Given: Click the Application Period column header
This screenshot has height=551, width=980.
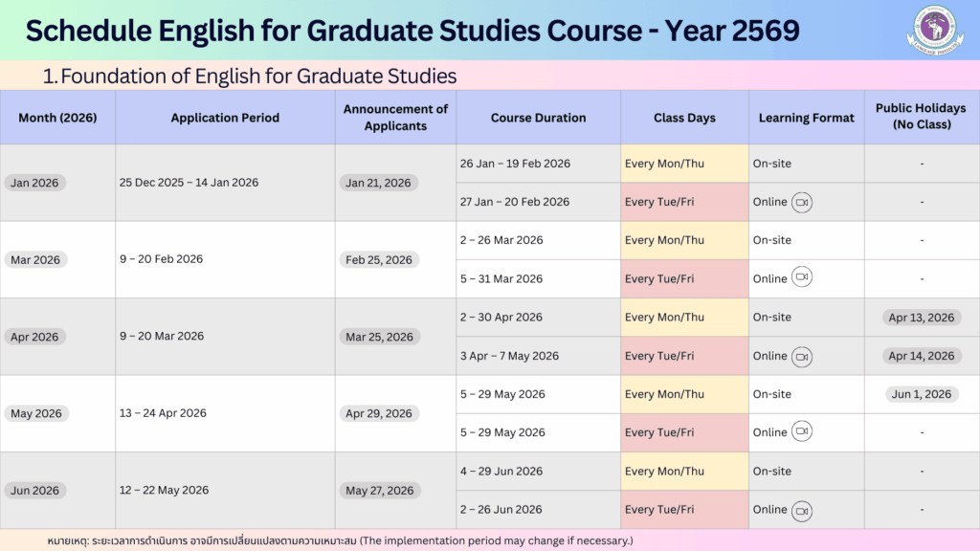Looking at the screenshot, I should coord(225,118).
